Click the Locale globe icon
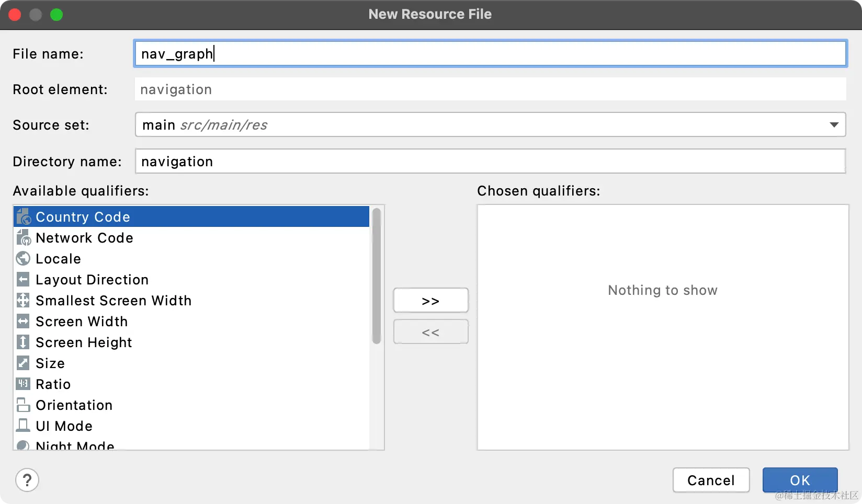 (23, 258)
